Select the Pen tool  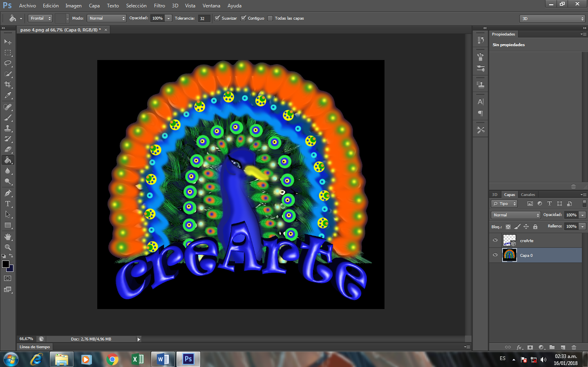coord(8,193)
